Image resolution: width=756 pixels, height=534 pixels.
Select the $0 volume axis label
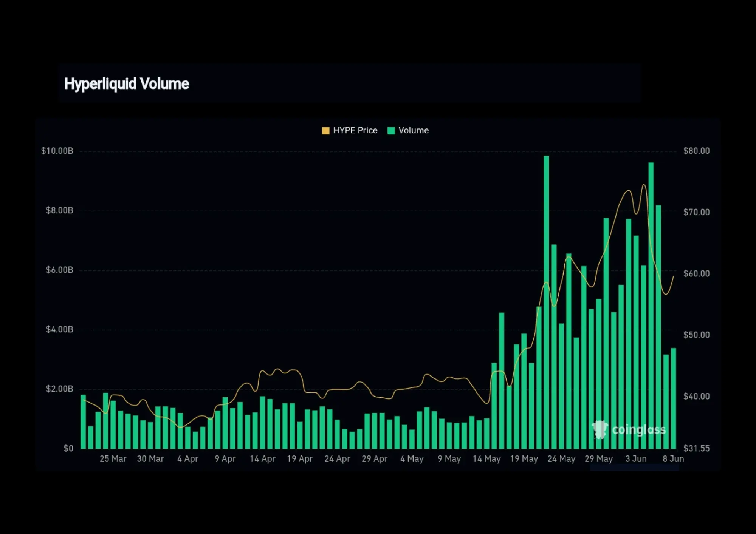tap(68, 449)
